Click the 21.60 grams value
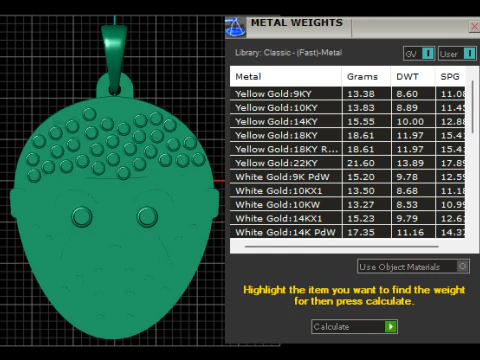This screenshot has width=480, height=360. point(361,163)
